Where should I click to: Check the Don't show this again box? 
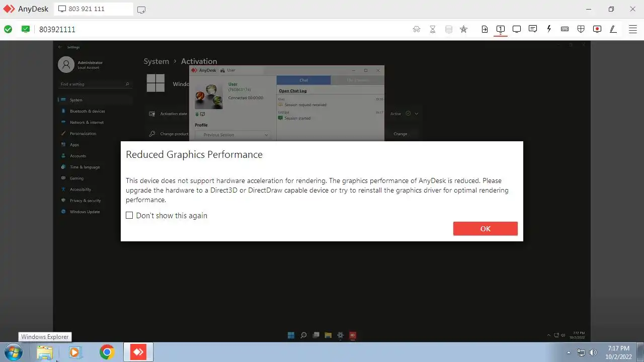pyautogui.click(x=129, y=215)
